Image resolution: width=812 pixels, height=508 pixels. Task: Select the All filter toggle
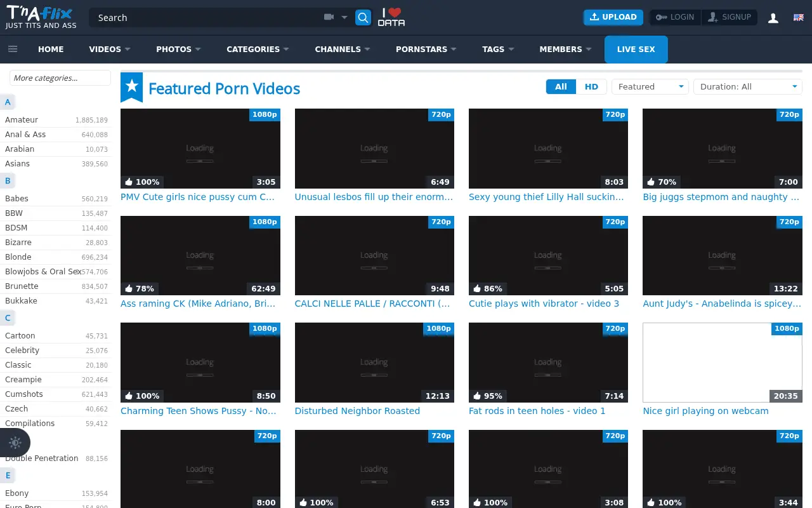click(x=561, y=86)
